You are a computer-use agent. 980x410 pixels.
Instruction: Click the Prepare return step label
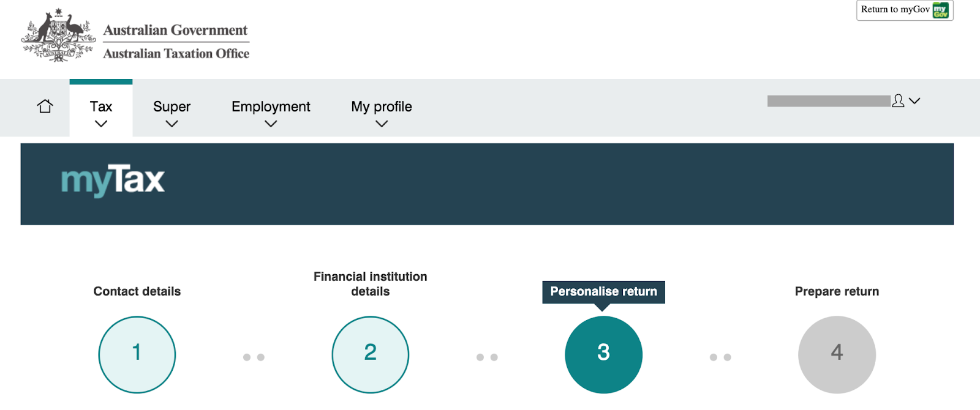tap(837, 291)
